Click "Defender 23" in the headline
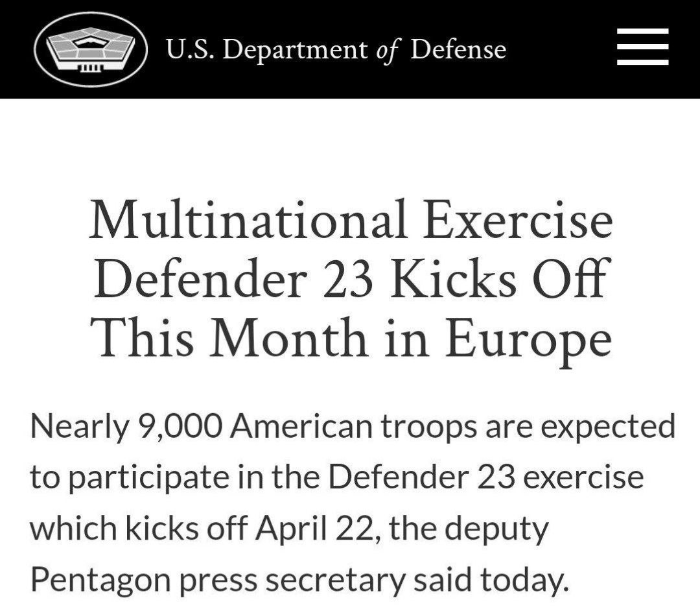Screen dimensions: 700x611 [233, 280]
